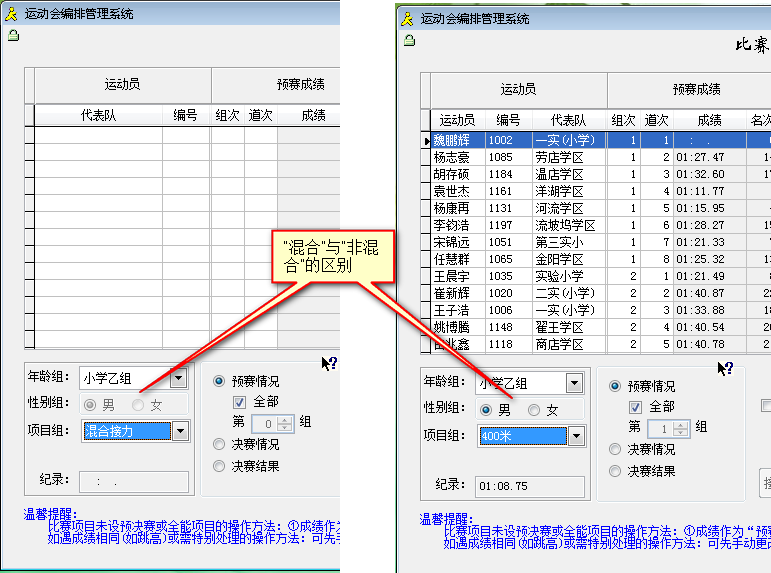This screenshot has height=573, width=771.
Task: Click the 预赛成绩 header in right table
Action: tap(696, 90)
